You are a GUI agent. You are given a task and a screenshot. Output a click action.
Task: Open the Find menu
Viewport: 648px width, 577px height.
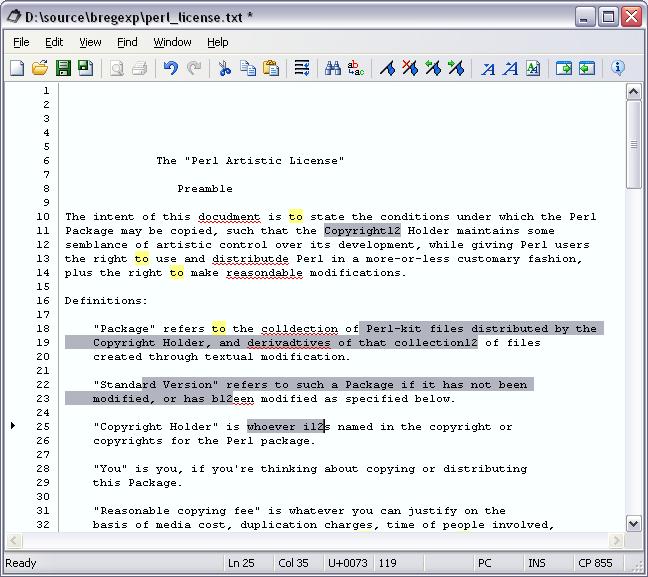(127, 42)
